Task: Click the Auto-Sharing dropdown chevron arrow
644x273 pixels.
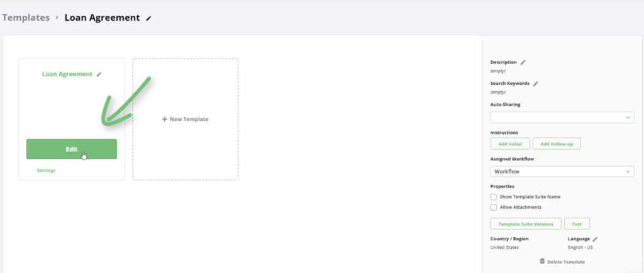Action: pos(628,118)
